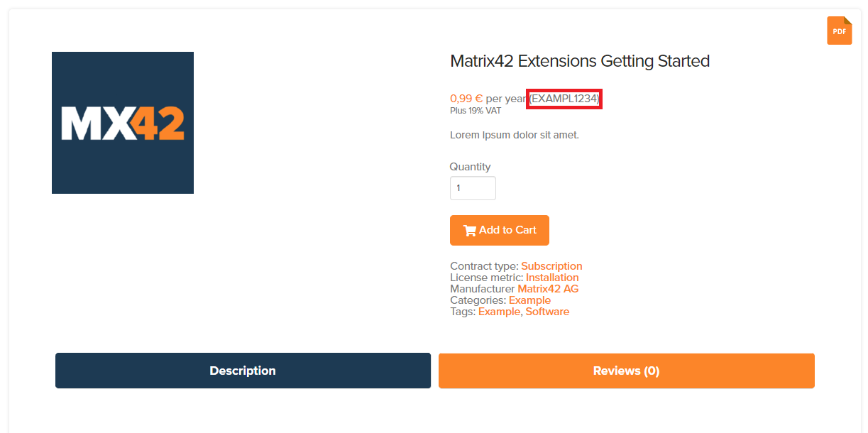Click the product title Matrix42 Extensions Getting Started
The image size is (868, 433).
579,61
